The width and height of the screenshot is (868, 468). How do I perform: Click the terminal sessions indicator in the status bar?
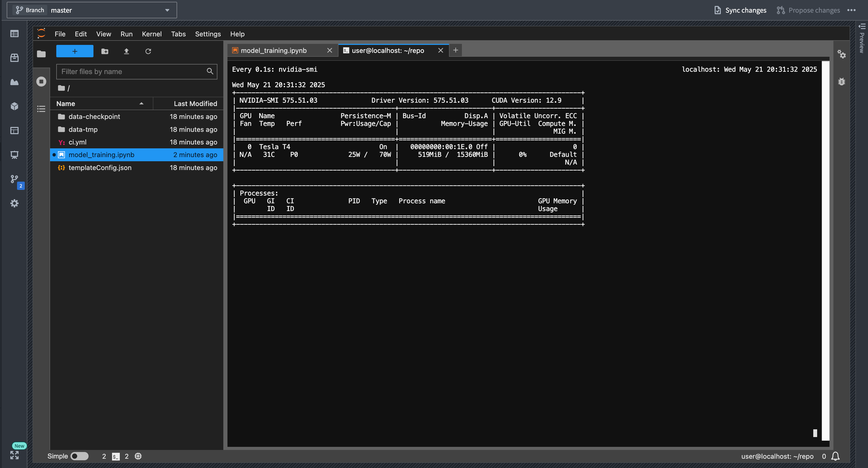point(116,456)
